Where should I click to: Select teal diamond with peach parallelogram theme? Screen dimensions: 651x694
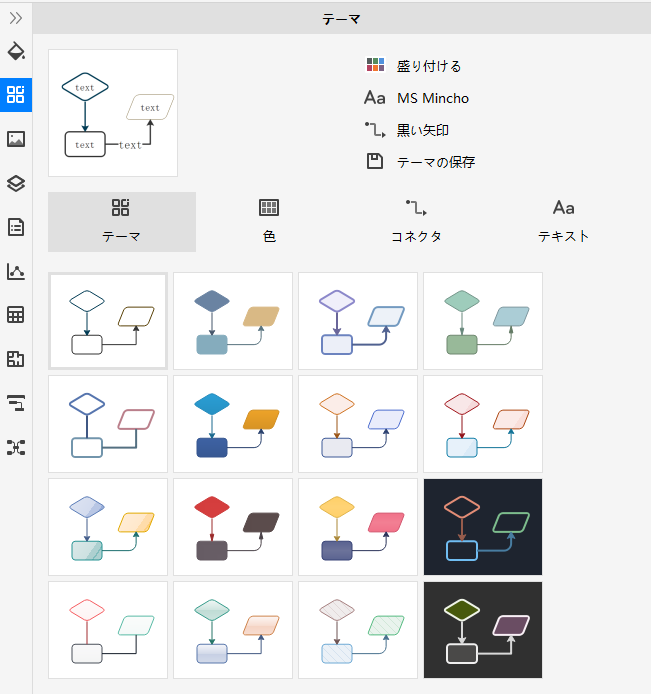(233, 630)
